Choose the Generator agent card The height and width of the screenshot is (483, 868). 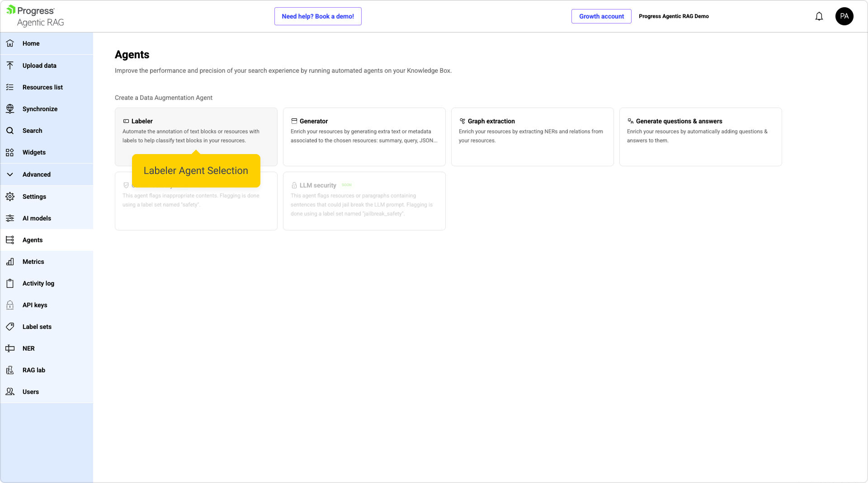364,136
